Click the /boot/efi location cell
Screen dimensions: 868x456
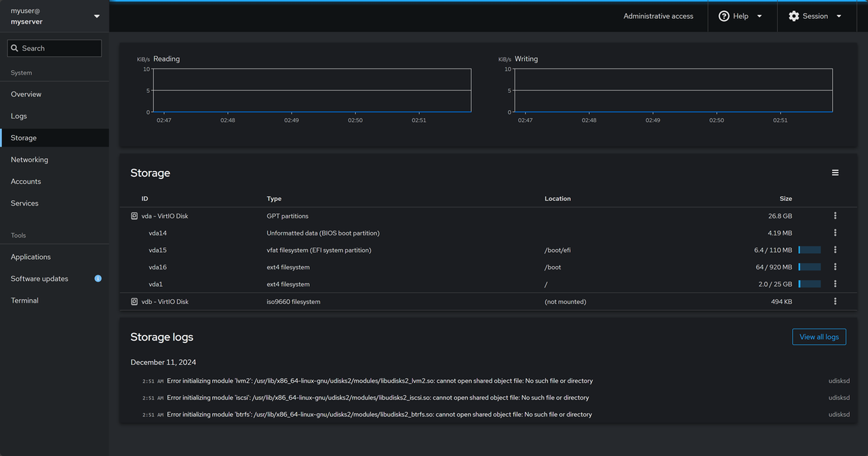[x=557, y=250]
